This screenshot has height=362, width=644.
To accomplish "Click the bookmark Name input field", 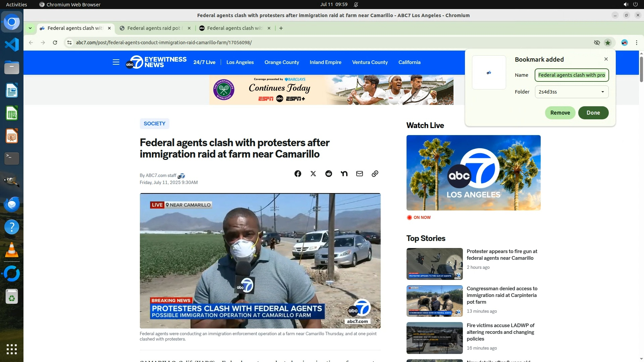I will (x=572, y=75).
